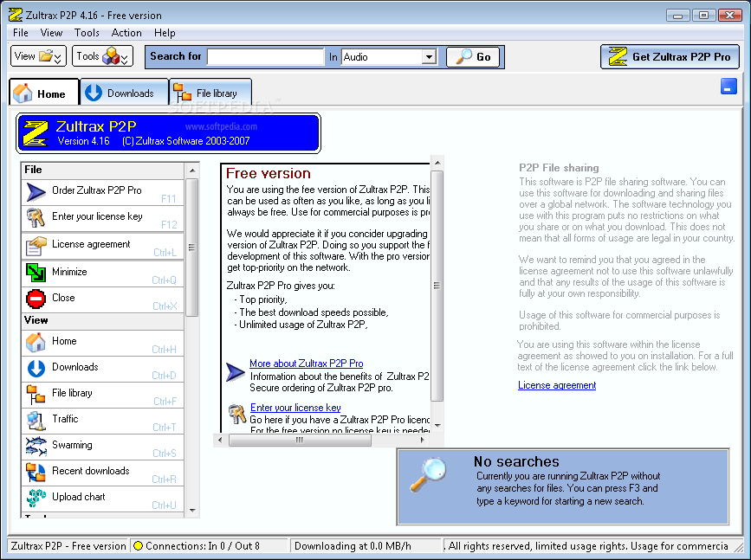
Task: Click horizontal scrollbar left arrow
Action: pos(220,440)
